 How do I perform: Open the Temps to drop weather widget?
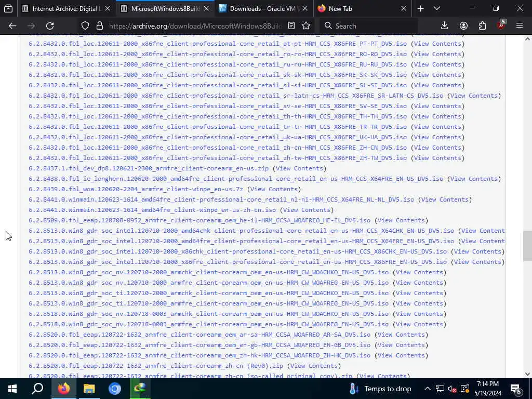[x=380, y=389]
